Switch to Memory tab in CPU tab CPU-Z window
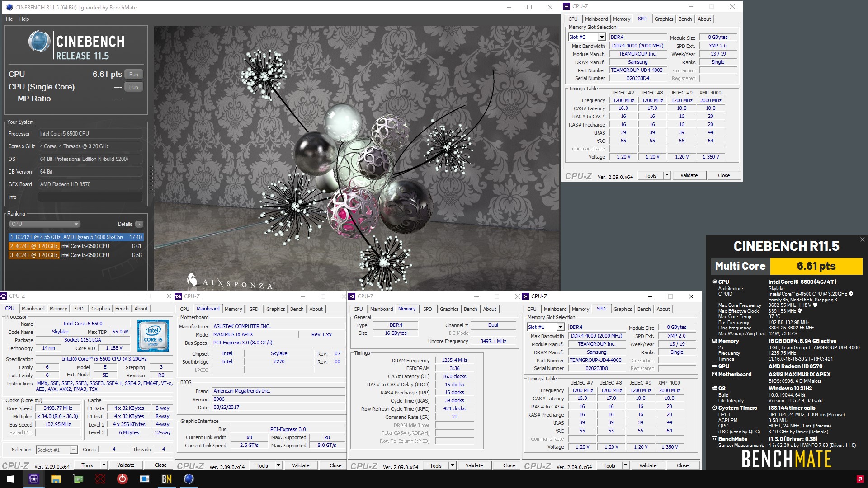This screenshot has width=868, height=488. click(x=58, y=309)
